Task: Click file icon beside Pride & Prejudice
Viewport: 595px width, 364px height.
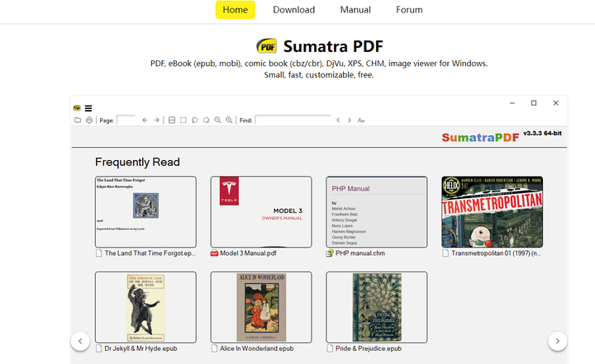Action: click(x=330, y=348)
